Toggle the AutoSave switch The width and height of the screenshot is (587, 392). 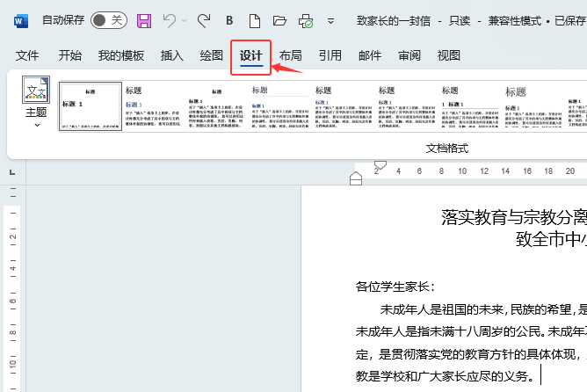click(x=109, y=20)
